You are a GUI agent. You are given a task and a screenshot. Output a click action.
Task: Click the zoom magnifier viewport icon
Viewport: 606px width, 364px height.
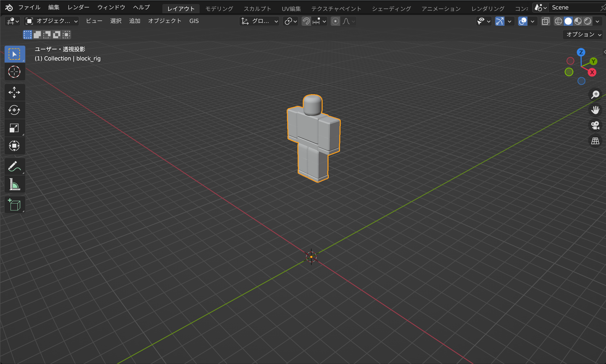(595, 95)
